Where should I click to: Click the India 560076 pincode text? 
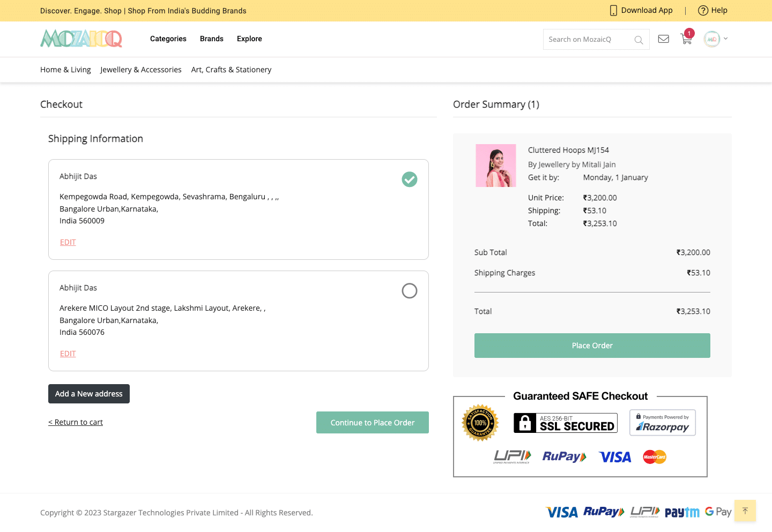pyautogui.click(x=82, y=332)
